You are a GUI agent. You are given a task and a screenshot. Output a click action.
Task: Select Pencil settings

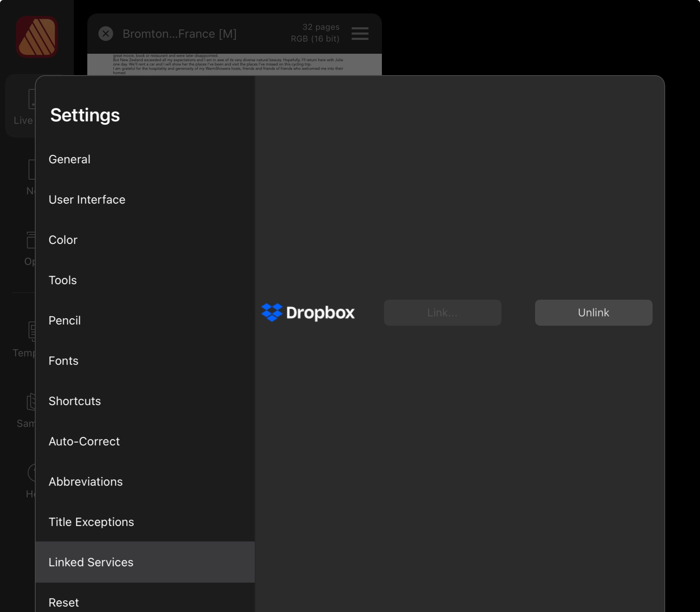[x=145, y=321]
